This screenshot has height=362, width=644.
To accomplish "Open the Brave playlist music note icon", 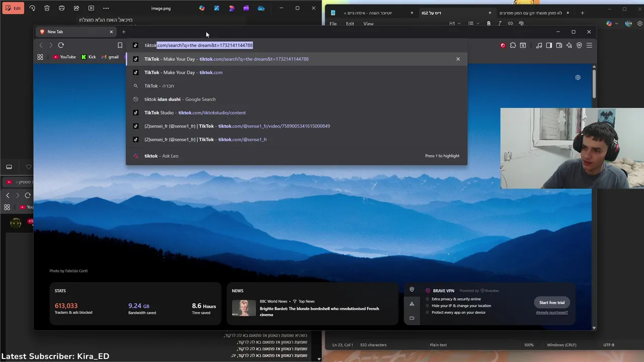I will point(539,45).
